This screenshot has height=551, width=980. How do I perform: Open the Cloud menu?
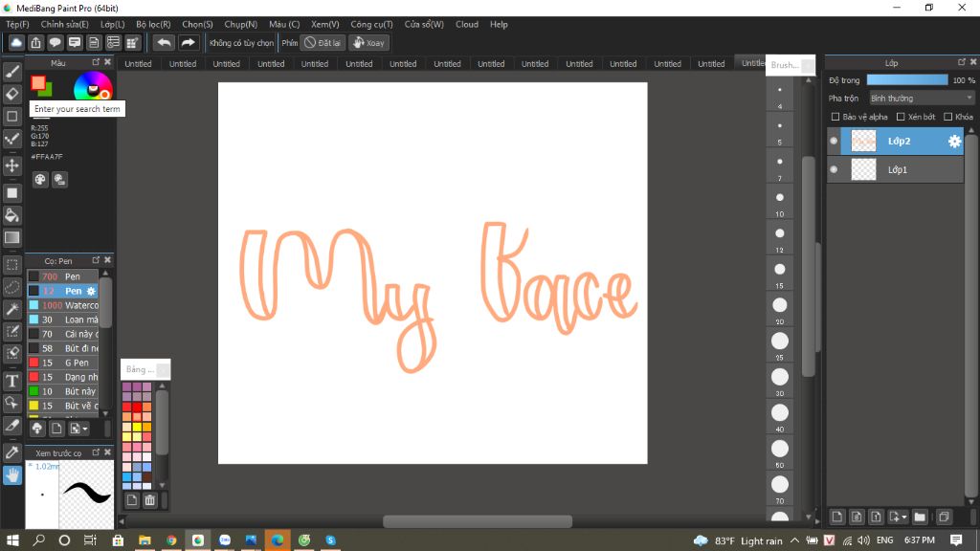point(467,24)
